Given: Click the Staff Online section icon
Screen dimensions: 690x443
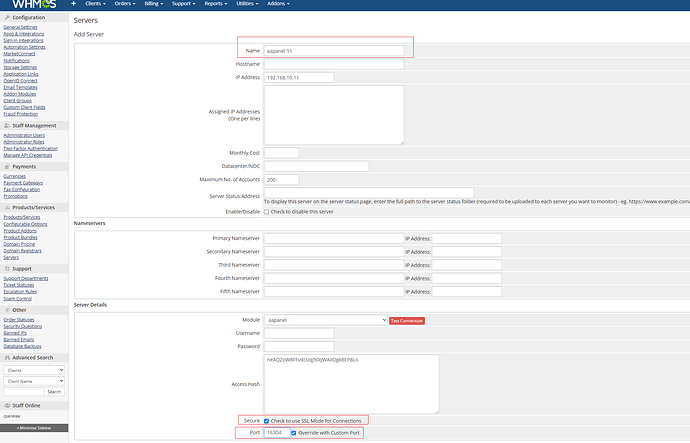Looking at the screenshot, I should point(6,404).
